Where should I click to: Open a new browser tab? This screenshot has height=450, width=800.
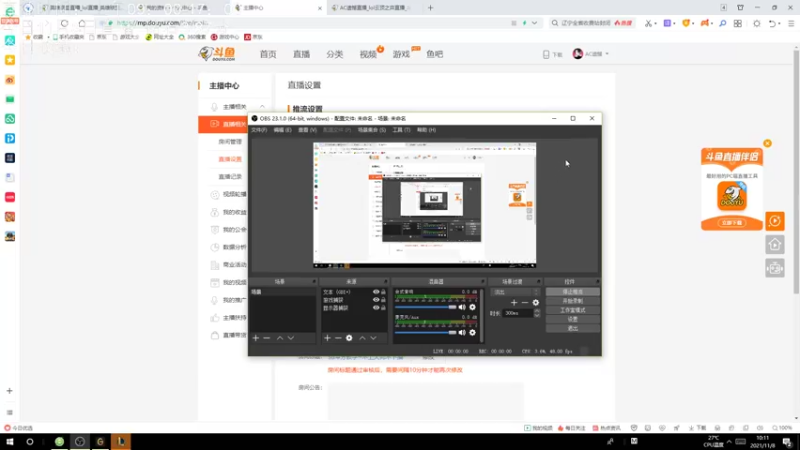coord(431,8)
